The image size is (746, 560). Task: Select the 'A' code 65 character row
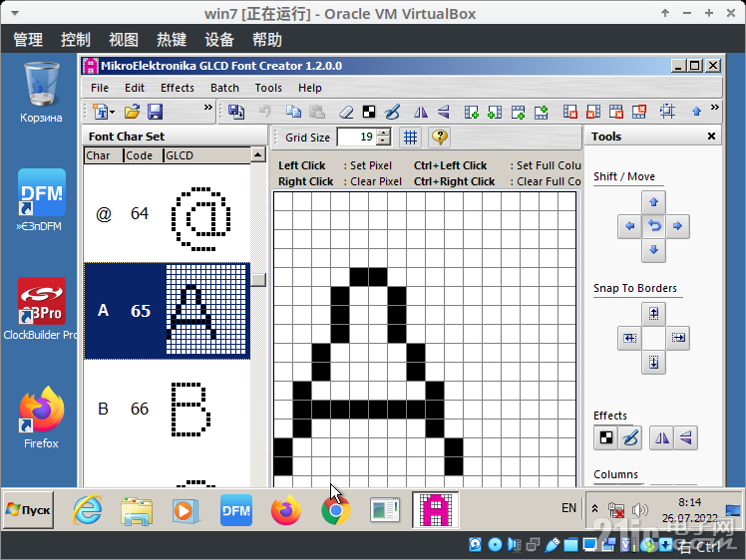pyautogui.click(x=167, y=311)
